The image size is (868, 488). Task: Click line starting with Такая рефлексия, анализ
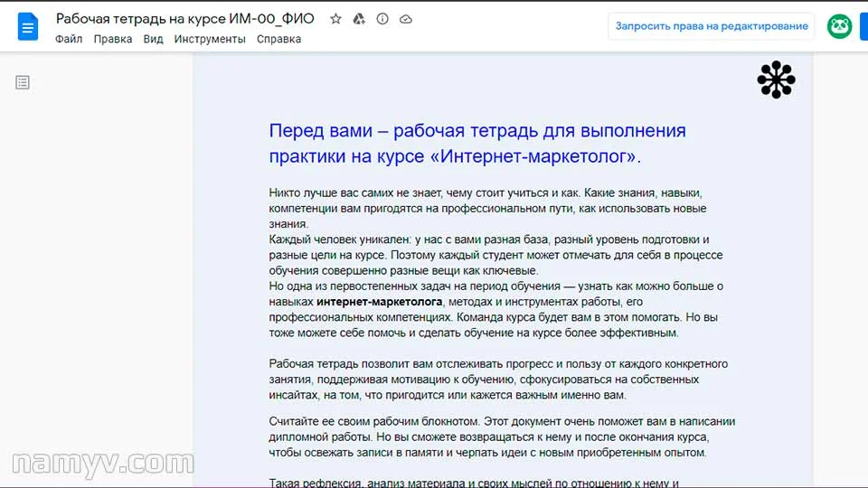474,483
